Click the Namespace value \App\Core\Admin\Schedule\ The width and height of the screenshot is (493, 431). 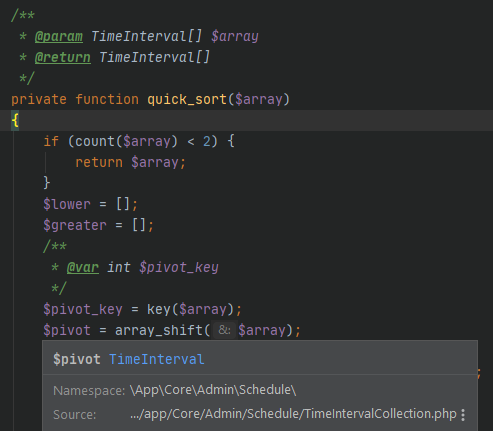click(213, 390)
